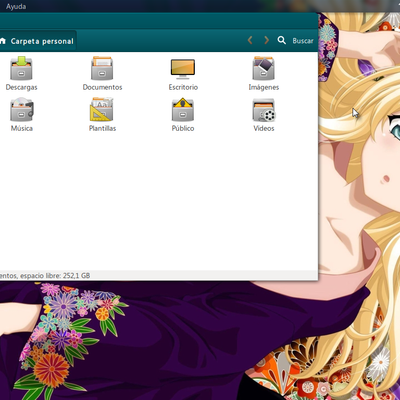Click the home icon in path bar
The height and width of the screenshot is (400, 400).
coord(3,41)
